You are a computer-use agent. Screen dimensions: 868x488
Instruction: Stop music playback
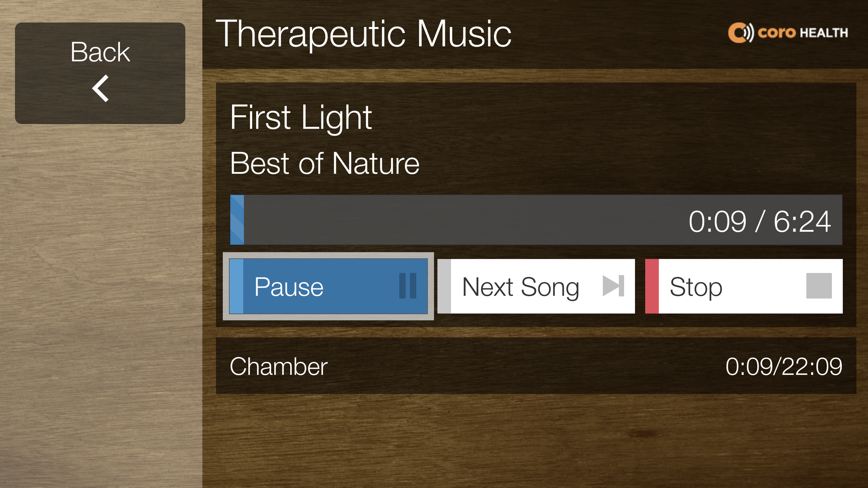coord(744,286)
